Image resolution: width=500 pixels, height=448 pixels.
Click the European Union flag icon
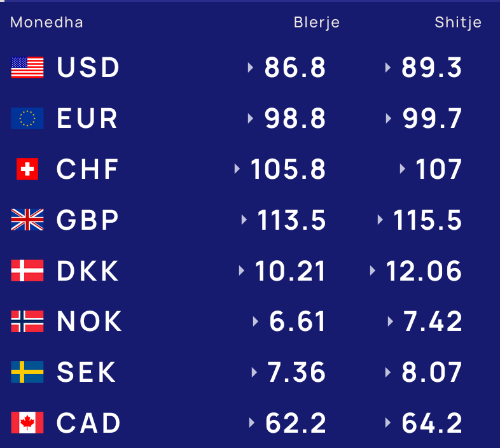27,118
